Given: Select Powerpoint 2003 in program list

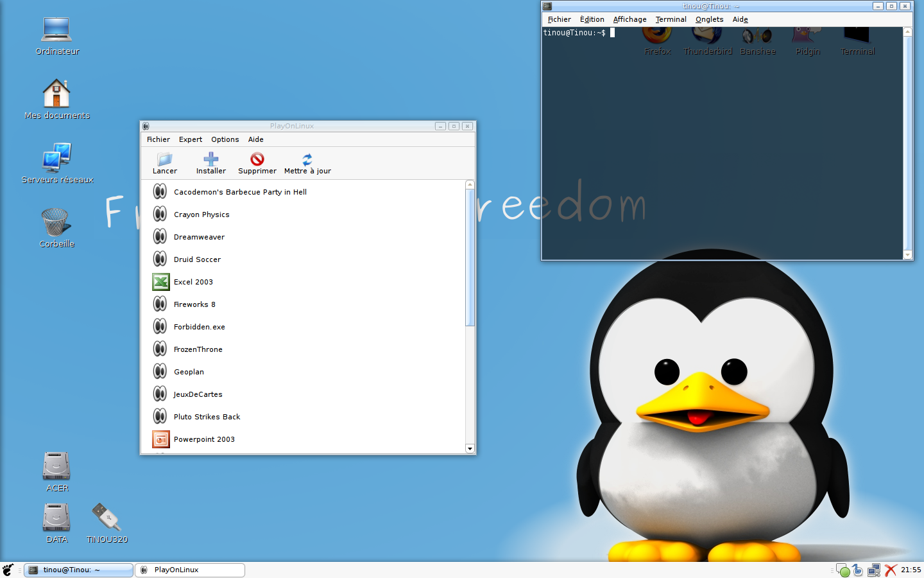Looking at the screenshot, I should click(204, 439).
